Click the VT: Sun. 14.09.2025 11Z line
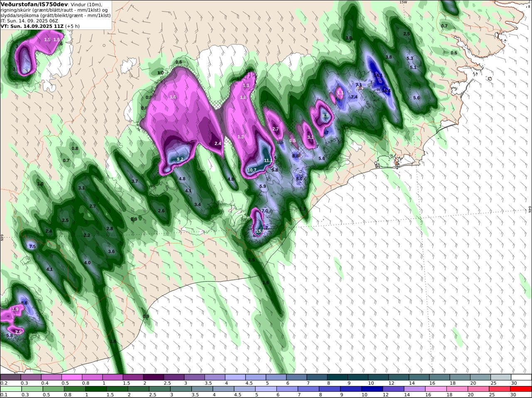 click(32, 26)
